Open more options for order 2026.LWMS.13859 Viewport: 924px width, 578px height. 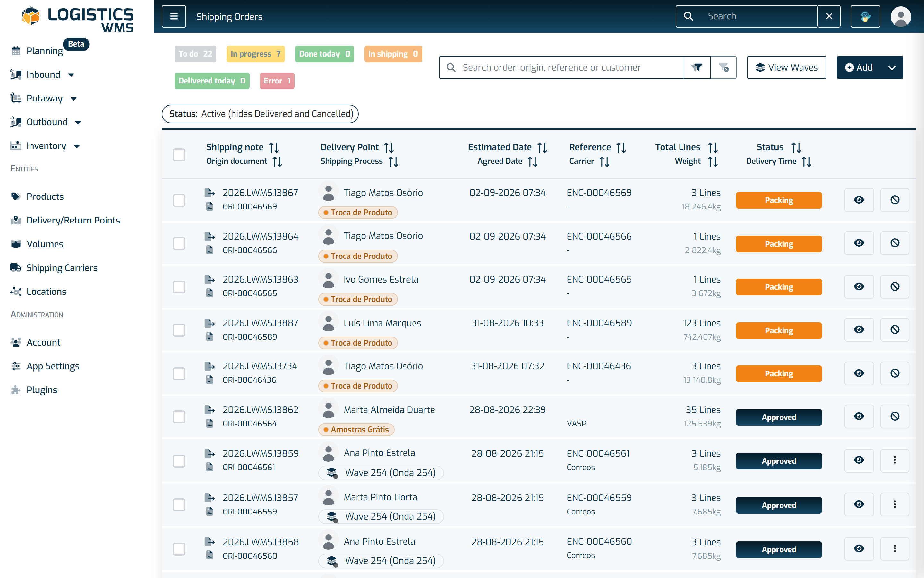894,460
